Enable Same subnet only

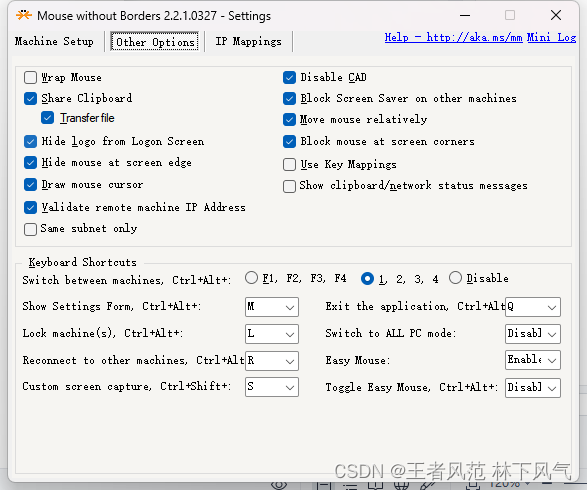click(x=30, y=229)
